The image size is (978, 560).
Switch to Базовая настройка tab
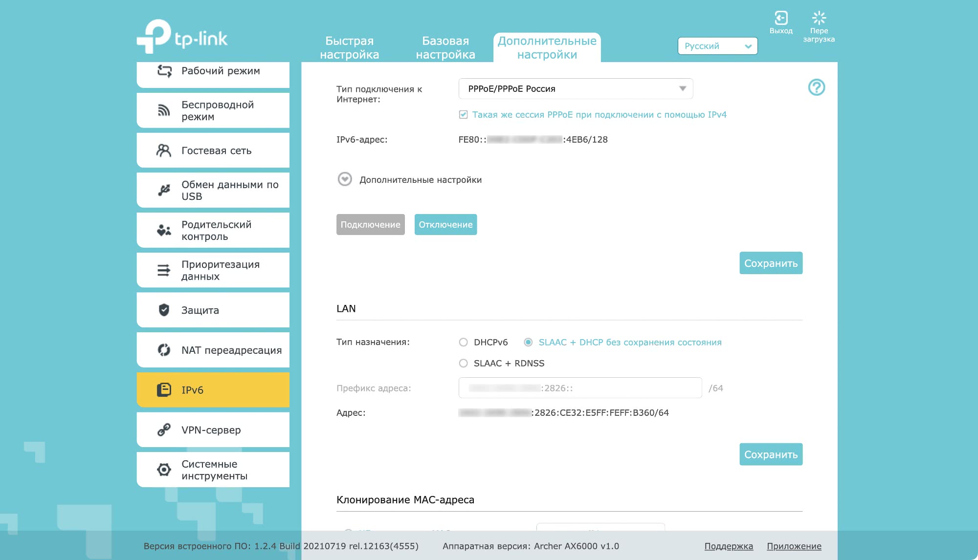coord(445,47)
